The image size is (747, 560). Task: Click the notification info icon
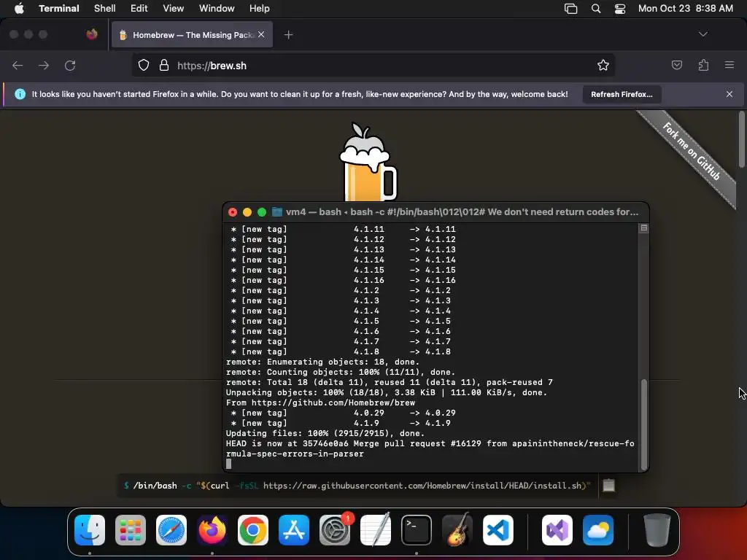(20, 94)
